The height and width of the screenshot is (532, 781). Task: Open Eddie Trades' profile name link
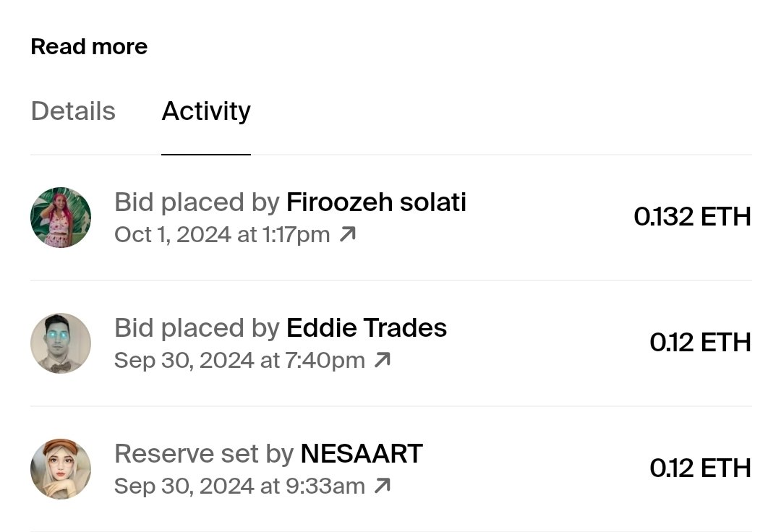367,328
